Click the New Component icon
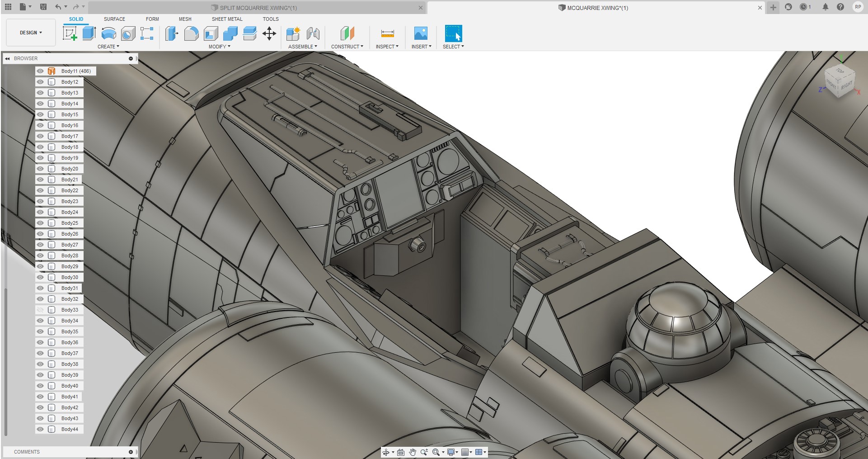Viewport: 868px width, 459px height. [293, 33]
